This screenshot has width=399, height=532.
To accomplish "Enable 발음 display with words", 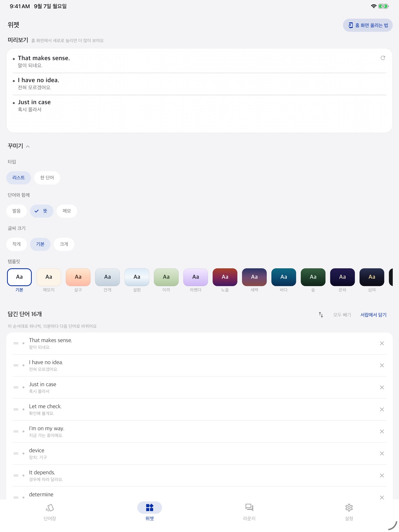I will (x=16, y=211).
